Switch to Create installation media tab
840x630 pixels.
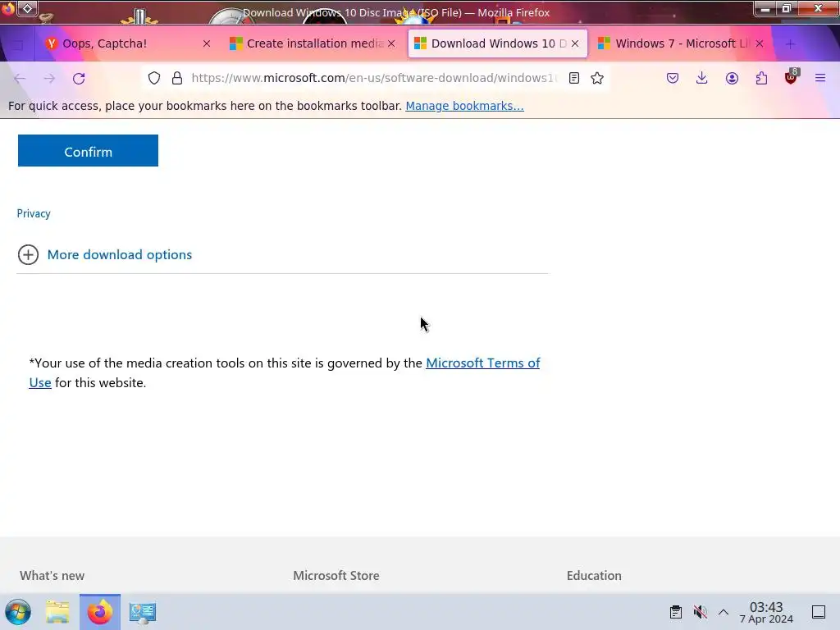pyautogui.click(x=313, y=43)
